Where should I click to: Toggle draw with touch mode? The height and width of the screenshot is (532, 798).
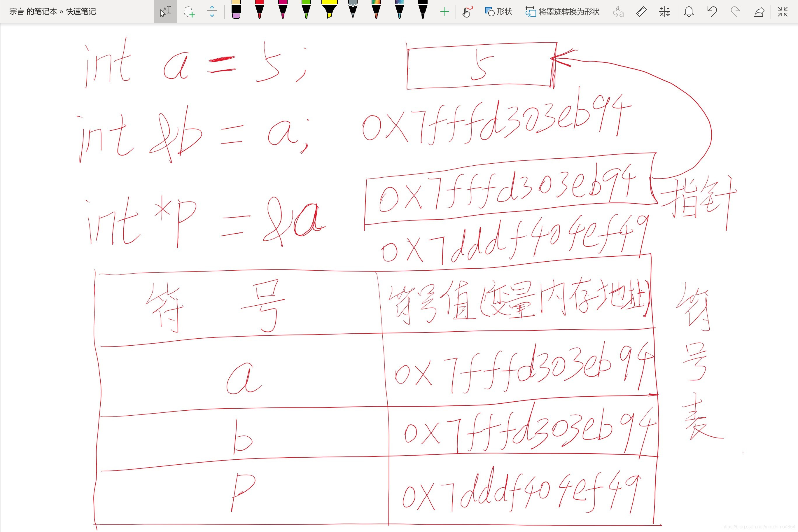point(467,12)
